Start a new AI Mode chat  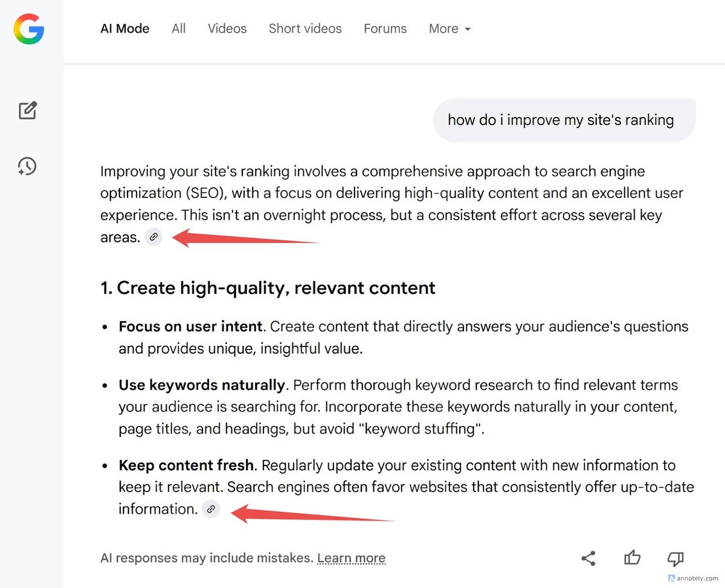tap(28, 110)
